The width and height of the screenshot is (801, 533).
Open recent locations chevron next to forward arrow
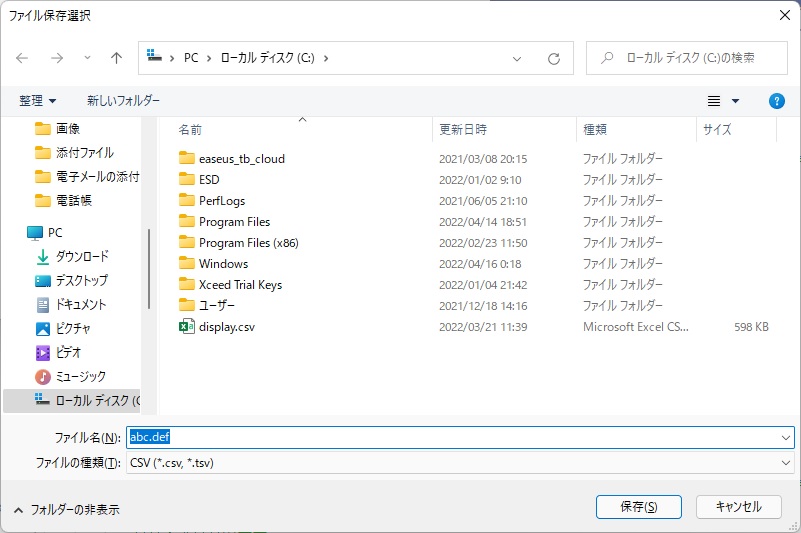point(87,58)
